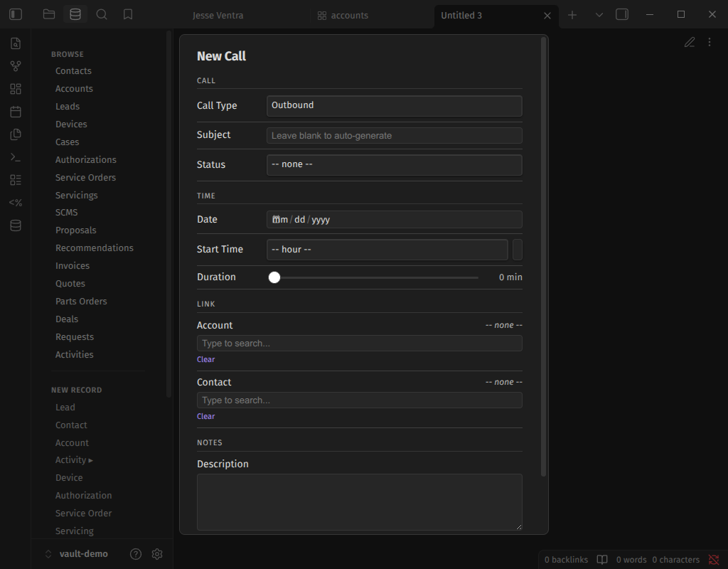728x569 pixels.
Task: Click the book icon in status bar
Action: tap(602, 560)
